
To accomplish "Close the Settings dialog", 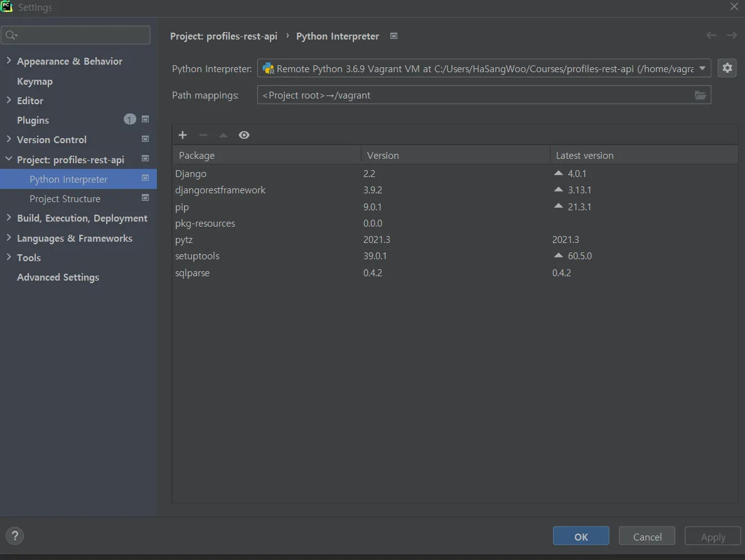I will [x=734, y=7].
